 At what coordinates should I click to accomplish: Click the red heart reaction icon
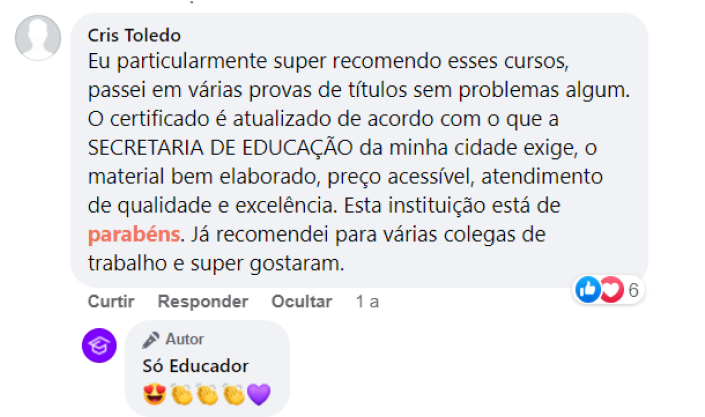[x=612, y=289]
